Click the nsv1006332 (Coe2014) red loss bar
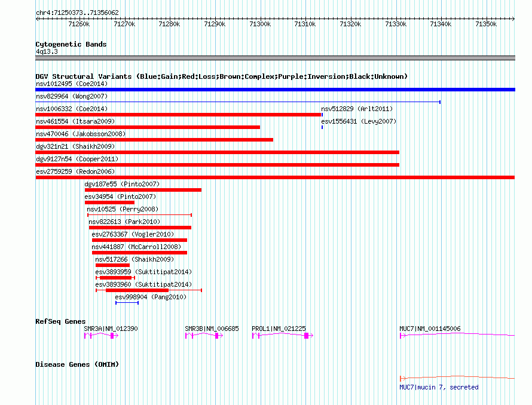Image resolution: width=532 pixels, height=405 pixels. pos(178,115)
